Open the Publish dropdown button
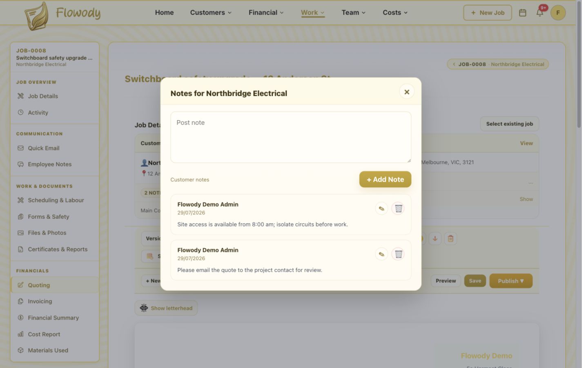 [511, 281]
